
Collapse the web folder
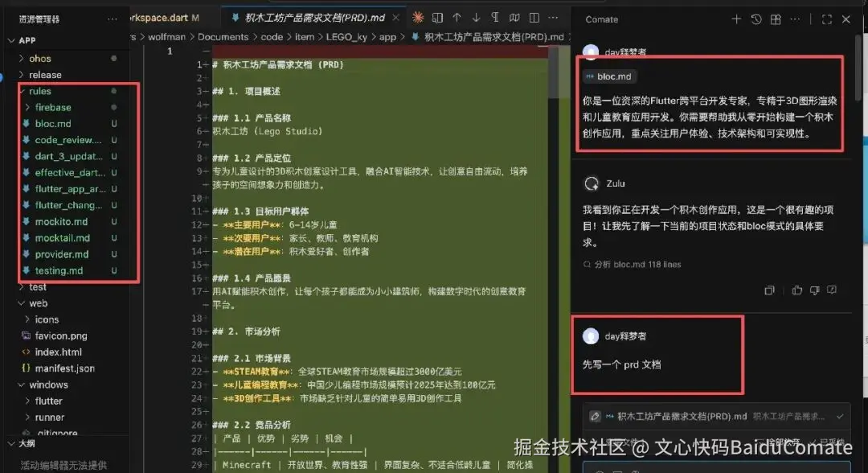click(22, 303)
